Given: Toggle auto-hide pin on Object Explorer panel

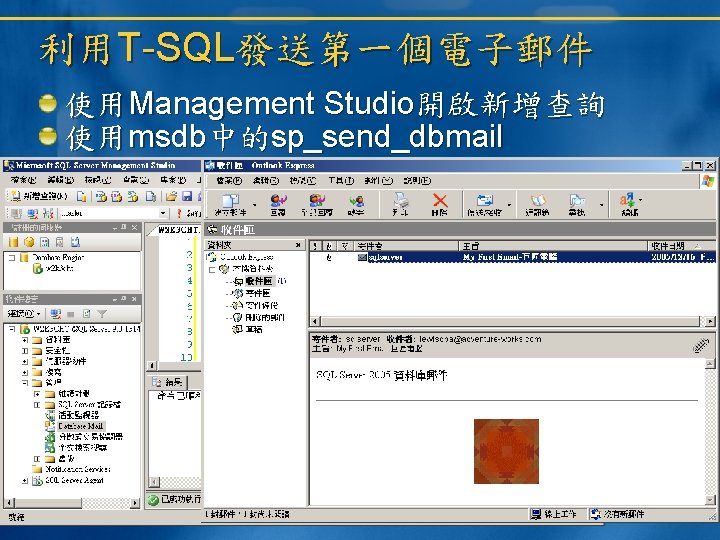Looking at the screenshot, I should click(x=124, y=299).
